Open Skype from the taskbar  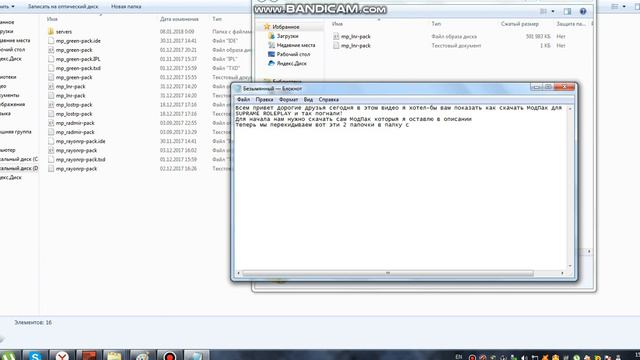point(35,355)
